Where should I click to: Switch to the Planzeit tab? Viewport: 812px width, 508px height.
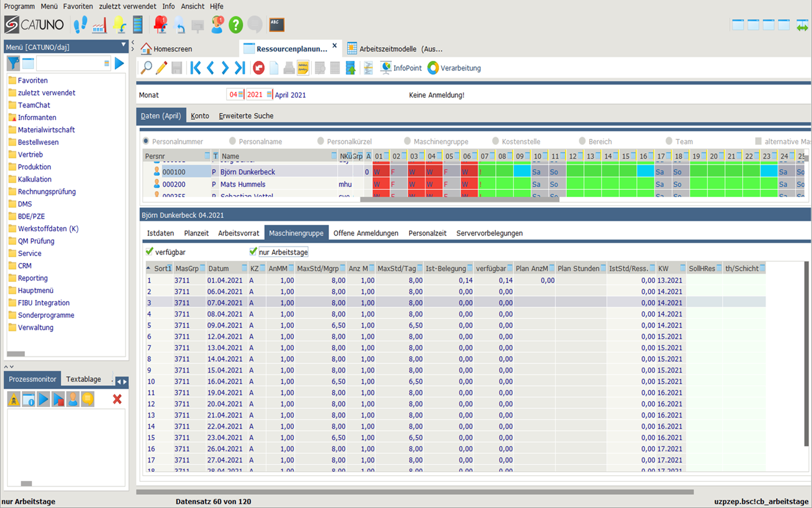point(196,233)
